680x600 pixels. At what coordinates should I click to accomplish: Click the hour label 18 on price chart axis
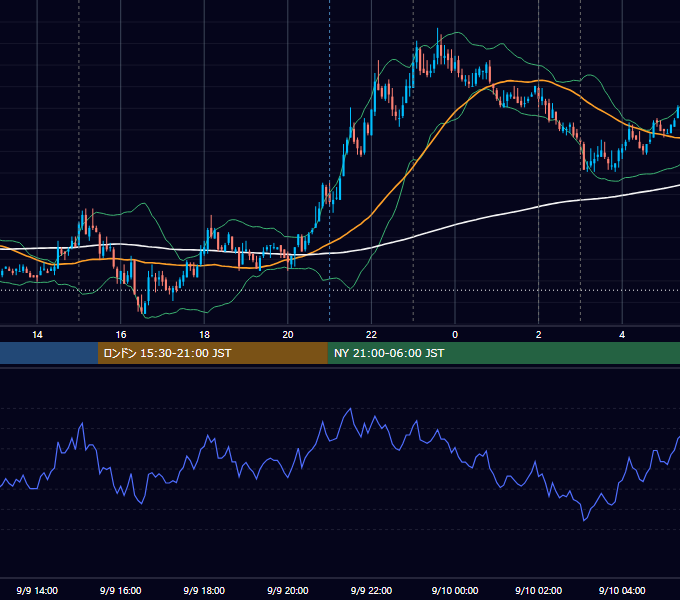tap(204, 335)
